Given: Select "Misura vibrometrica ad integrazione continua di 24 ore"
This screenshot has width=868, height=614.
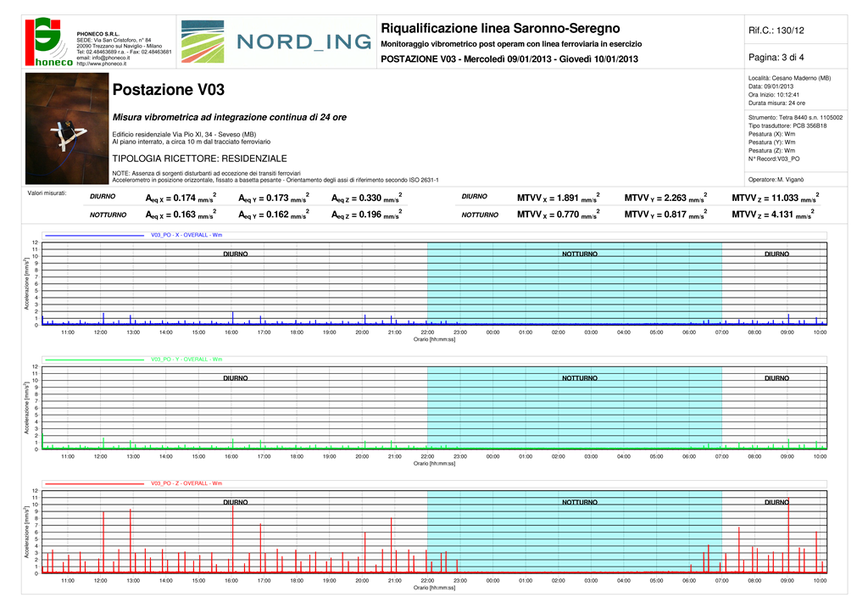Looking at the screenshot, I should [230, 117].
